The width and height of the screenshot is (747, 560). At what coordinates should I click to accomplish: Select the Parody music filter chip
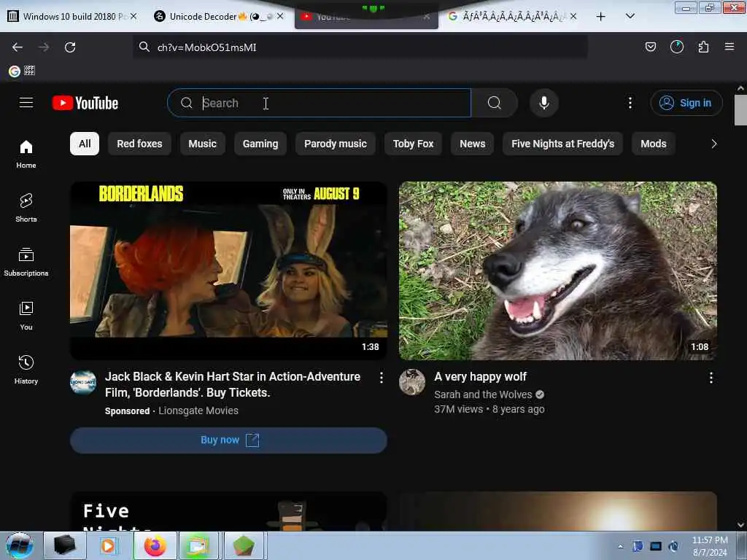click(336, 144)
